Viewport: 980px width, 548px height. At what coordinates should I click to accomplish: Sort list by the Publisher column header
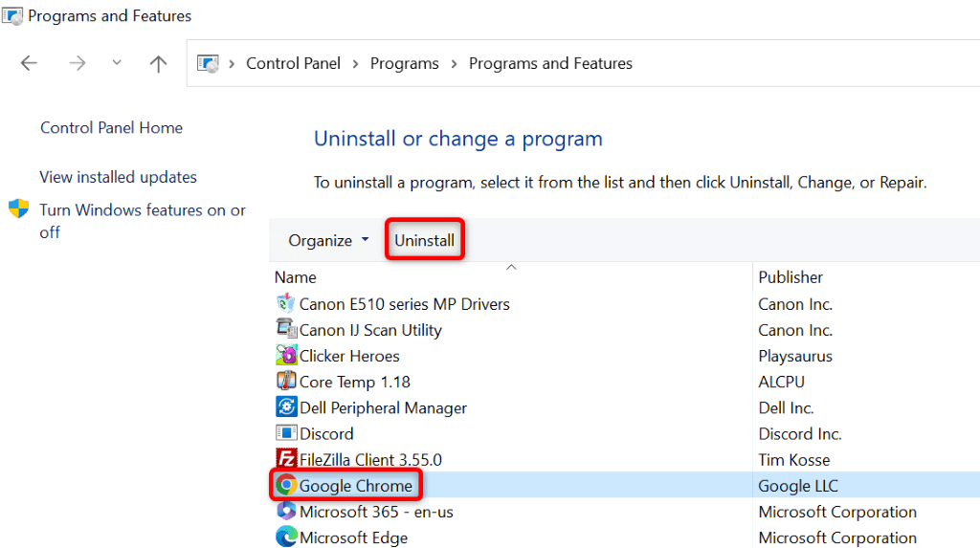(791, 277)
